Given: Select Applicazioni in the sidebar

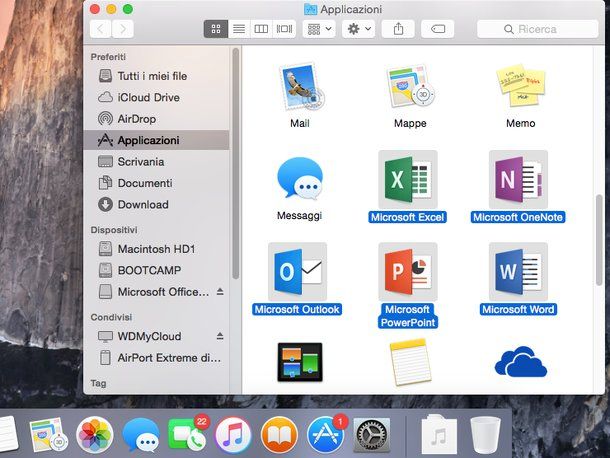Looking at the screenshot, I should (x=156, y=140).
